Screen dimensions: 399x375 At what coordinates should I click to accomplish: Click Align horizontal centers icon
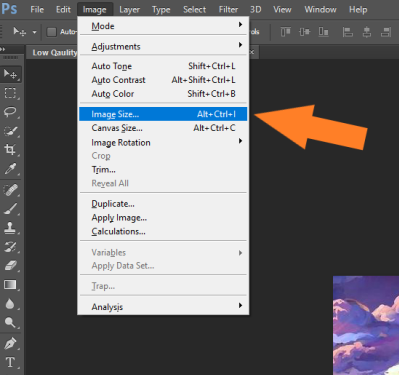click(367, 32)
